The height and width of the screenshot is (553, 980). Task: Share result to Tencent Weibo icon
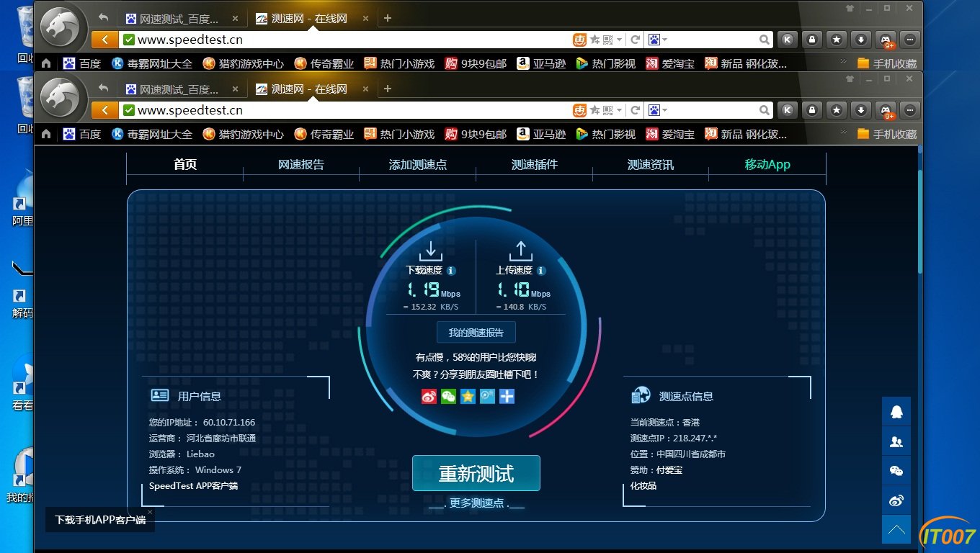pyautogui.click(x=487, y=396)
